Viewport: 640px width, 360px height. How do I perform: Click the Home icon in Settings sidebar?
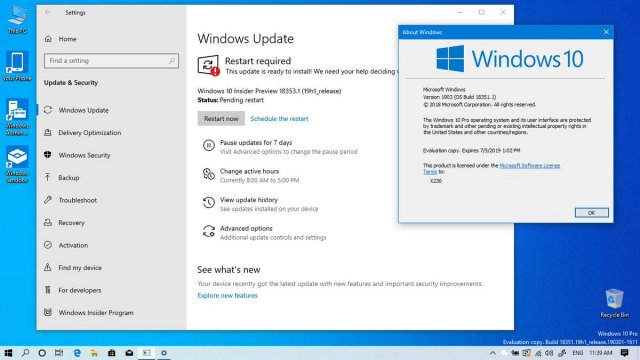coord(48,39)
